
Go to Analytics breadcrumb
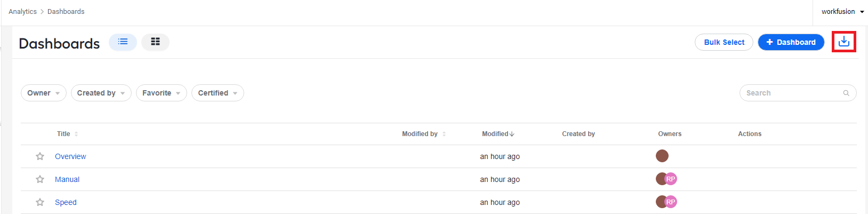point(22,12)
